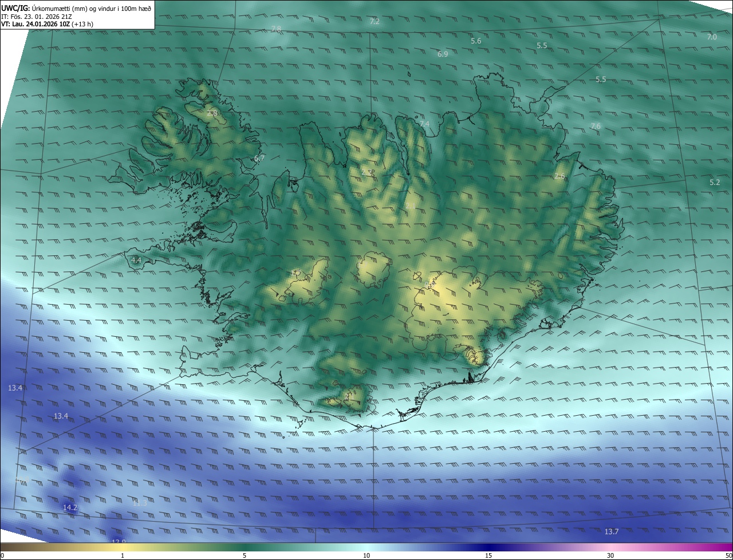This screenshot has height=560, width=733.
Task: Pick the dark blue color-scale segment above the 15 tick
Action: click(x=488, y=547)
